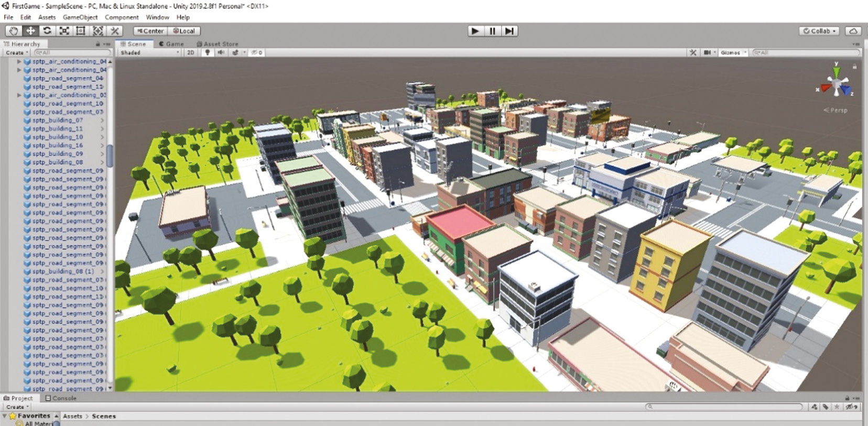868x426 pixels.
Task: Click the Center pivot toggle button
Action: pos(150,31)
